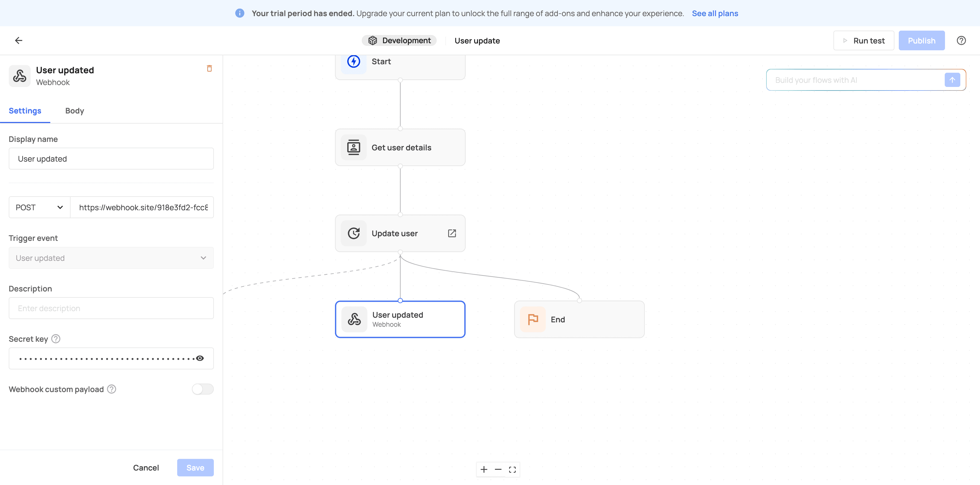The height and width of the screenshot is (485, 980).
Task: Click the Publish button
Action: pyautogui.click(x=921, y=40)
